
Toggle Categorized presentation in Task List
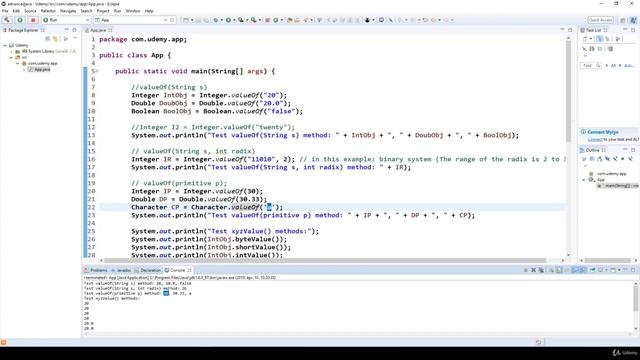pyautogui.click(x=600, y=39)
